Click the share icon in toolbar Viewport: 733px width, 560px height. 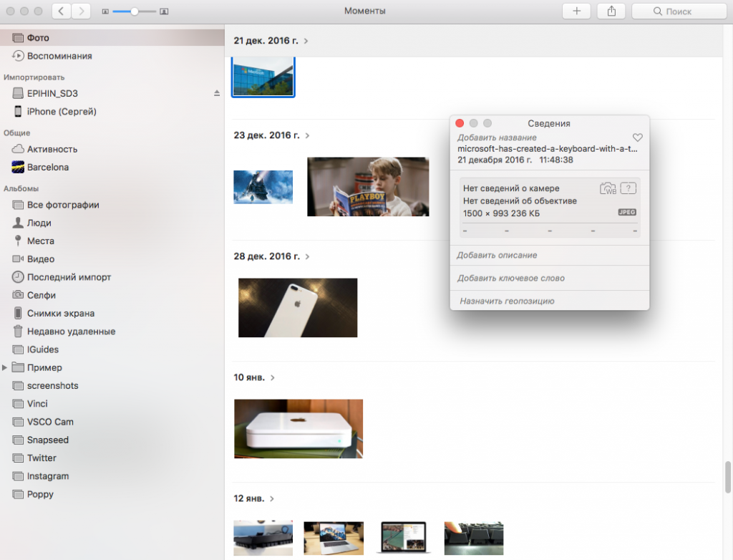coord(611,11)
